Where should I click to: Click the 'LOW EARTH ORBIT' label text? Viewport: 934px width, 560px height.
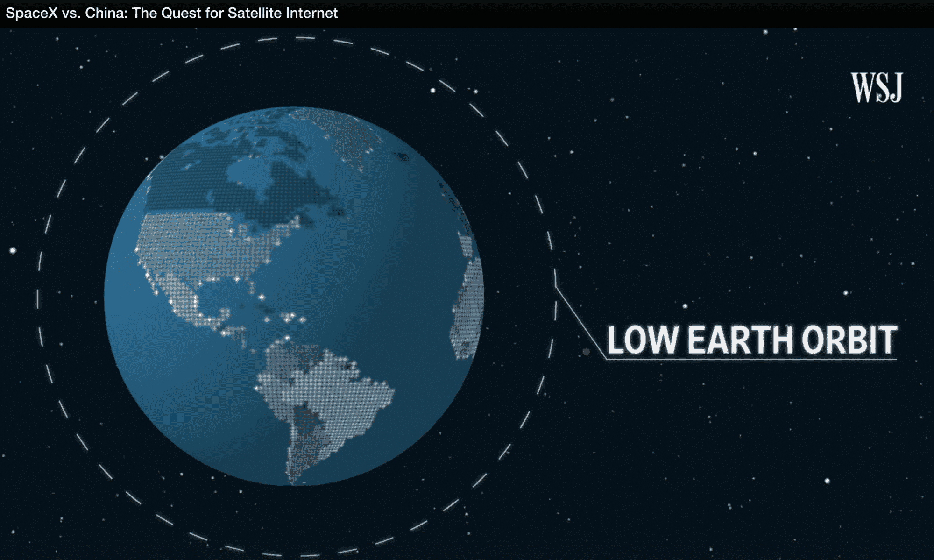point(752,340)
